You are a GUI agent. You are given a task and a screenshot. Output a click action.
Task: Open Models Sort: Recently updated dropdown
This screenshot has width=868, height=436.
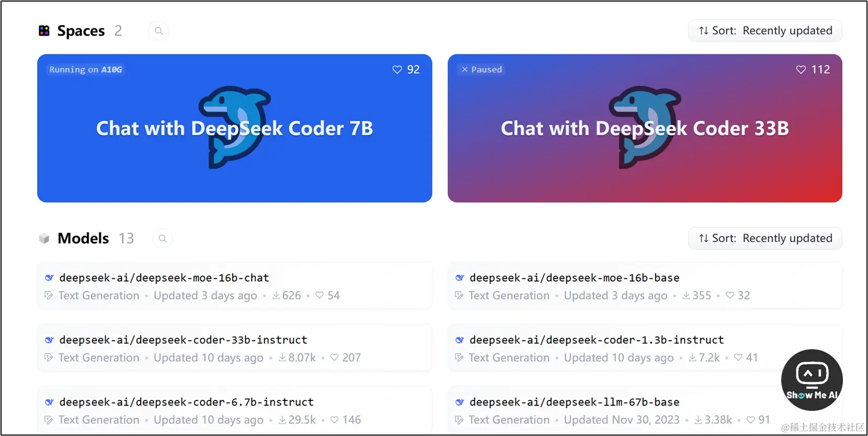(x=765, y=238)
